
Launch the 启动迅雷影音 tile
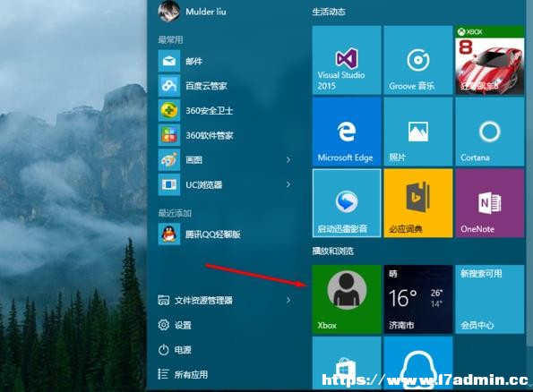[347, 203]
